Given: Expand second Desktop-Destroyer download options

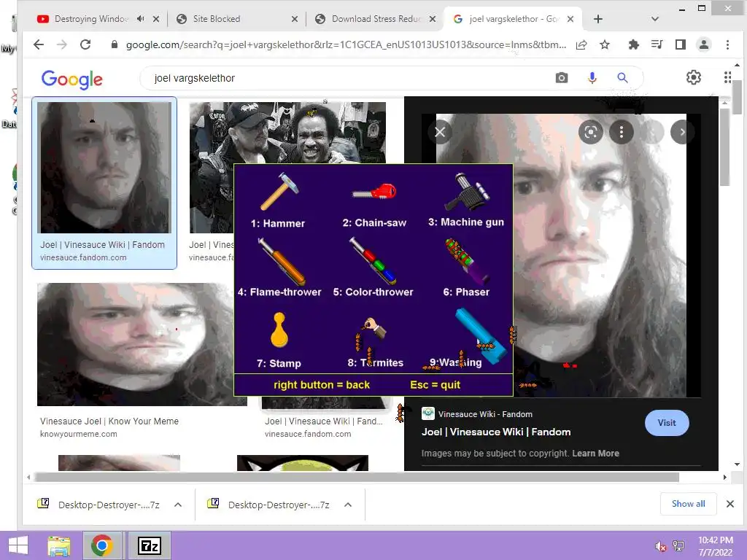Looking at the screenshot, I should pos(348,505).
